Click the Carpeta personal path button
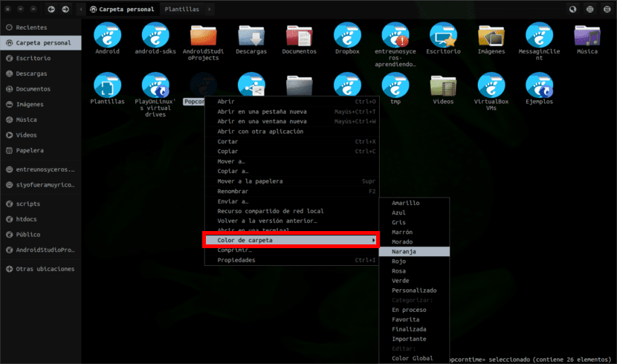 [122, 9]
